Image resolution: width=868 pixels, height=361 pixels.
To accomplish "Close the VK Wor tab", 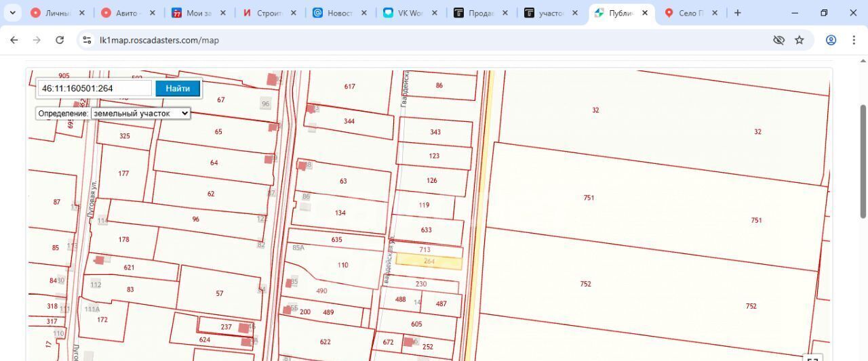I will pos(435,13).
